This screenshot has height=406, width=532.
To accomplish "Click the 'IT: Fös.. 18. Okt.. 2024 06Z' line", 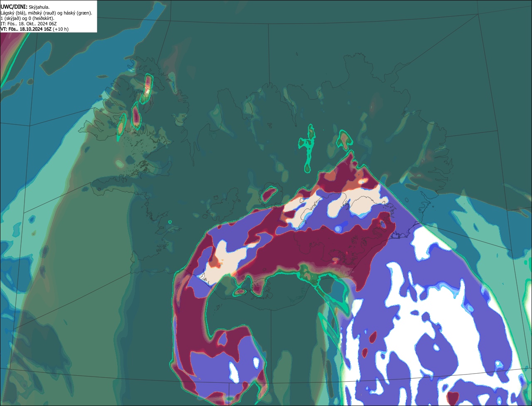I will pyautogui.click(x=28, y=24).
